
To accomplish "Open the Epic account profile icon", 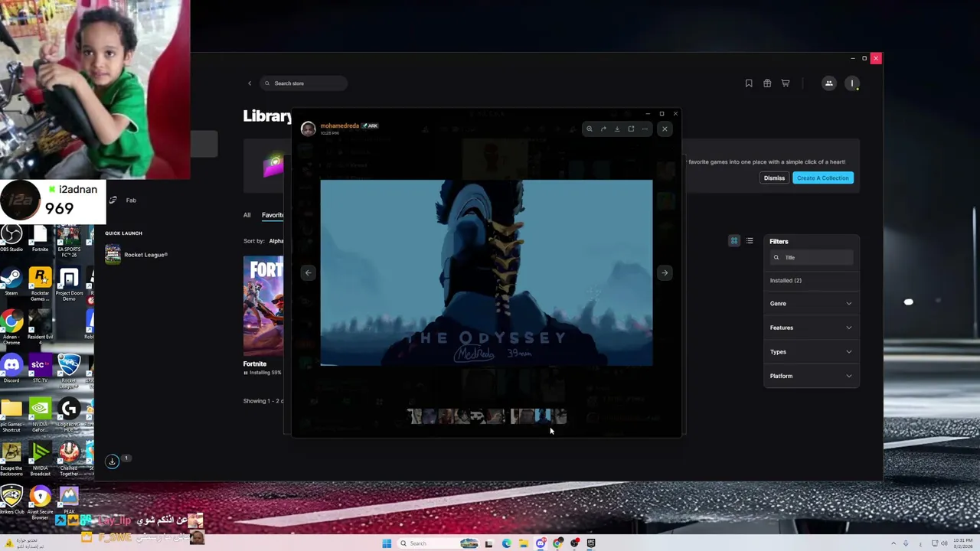I will tap(852, 83).
